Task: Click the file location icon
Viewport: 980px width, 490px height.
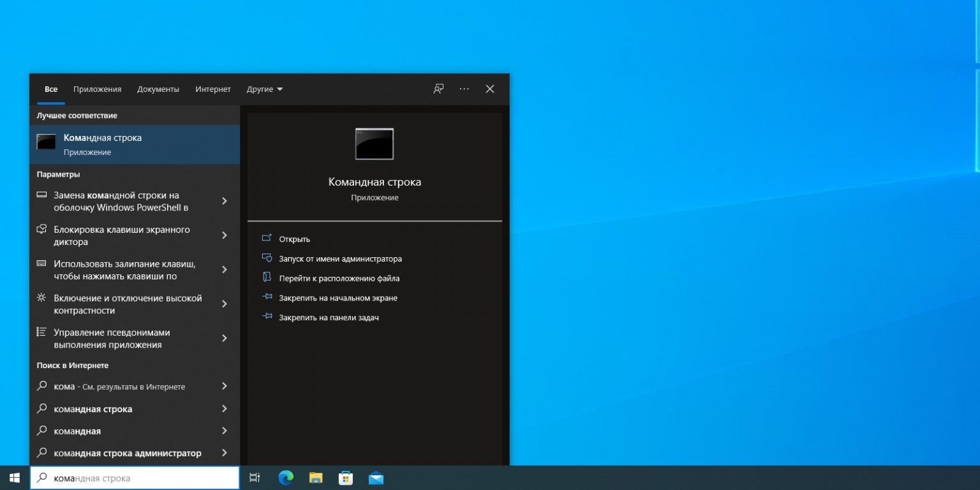Action: 267,278
